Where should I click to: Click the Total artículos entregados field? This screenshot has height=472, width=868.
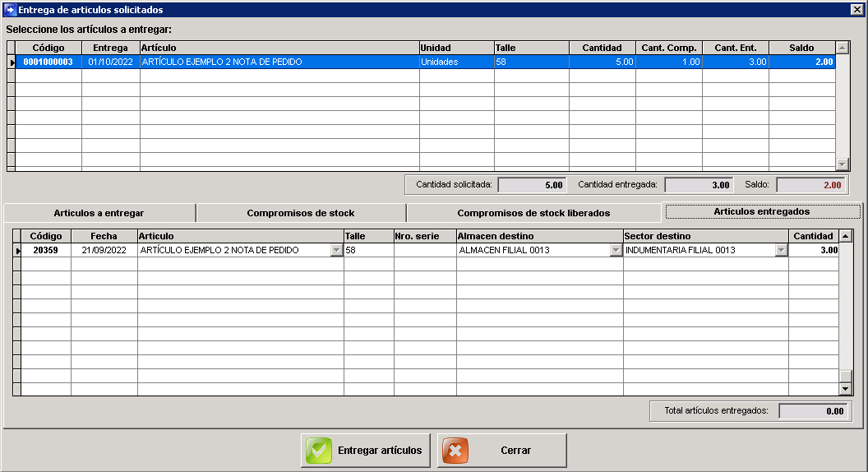click(x=813, y=411)
